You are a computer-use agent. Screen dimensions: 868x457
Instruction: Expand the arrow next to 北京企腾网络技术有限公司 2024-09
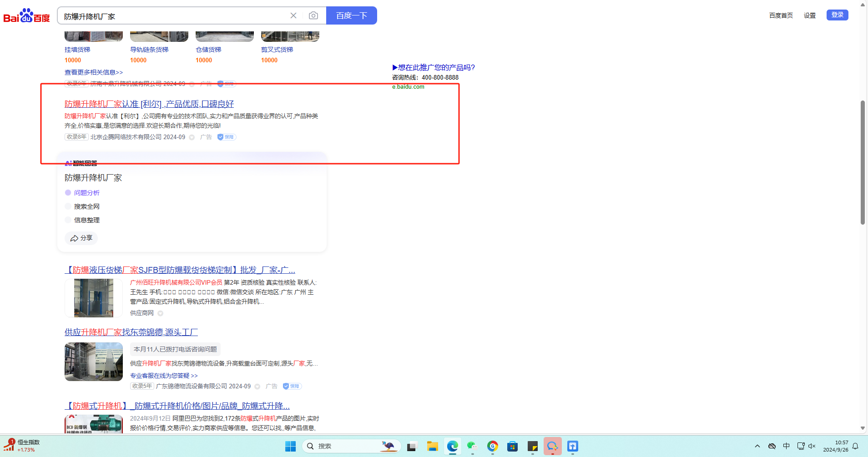pyautogui.click(x=192, y=137)
